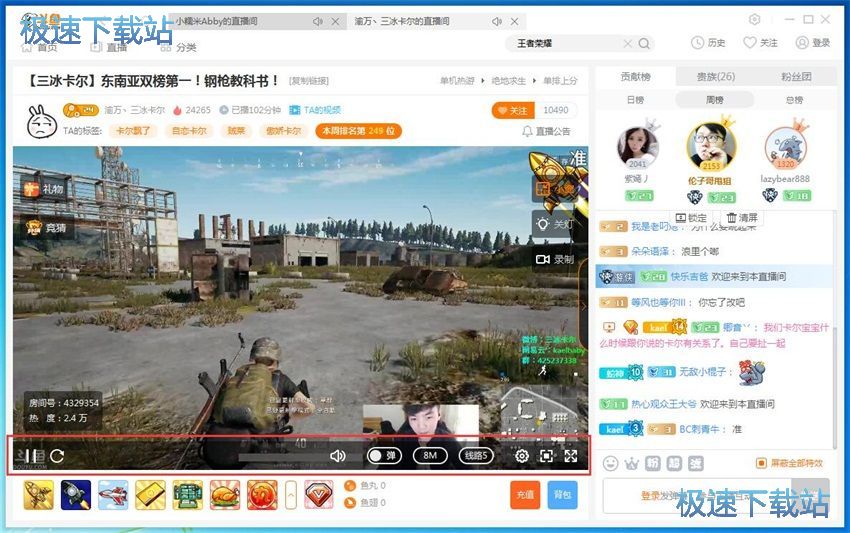The image size is (850, 533).
Task: Send the airplane gift
Action: 113,495
